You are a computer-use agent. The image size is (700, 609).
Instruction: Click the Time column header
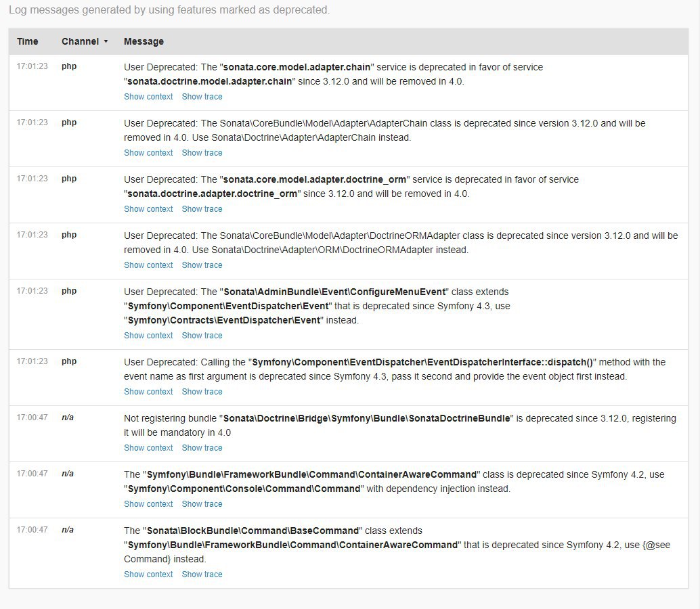tap(28, 41)
